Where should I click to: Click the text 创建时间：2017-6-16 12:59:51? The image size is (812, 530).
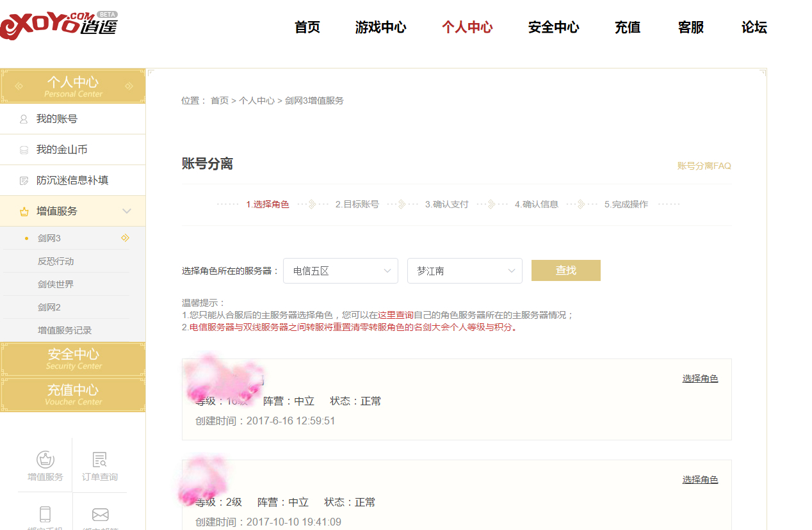[x=265, y=421]
